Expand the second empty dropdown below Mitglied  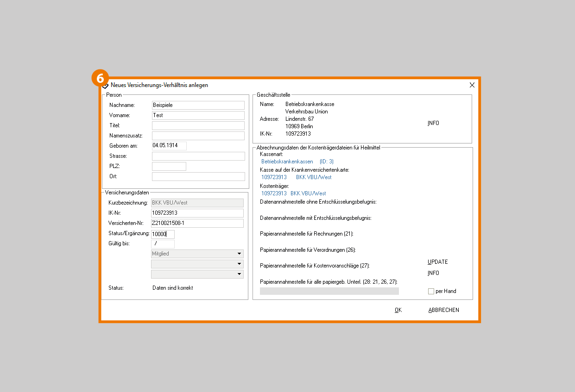[x=239, y=264]
